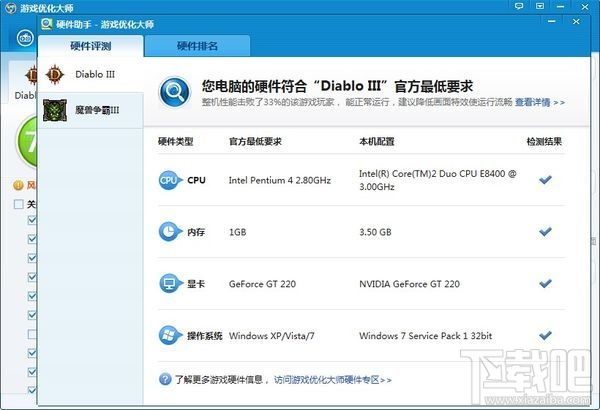The width and height of the screenshot is (600, 410).
Task: Click the 显卡 row check mark
Action: (545, 283)
